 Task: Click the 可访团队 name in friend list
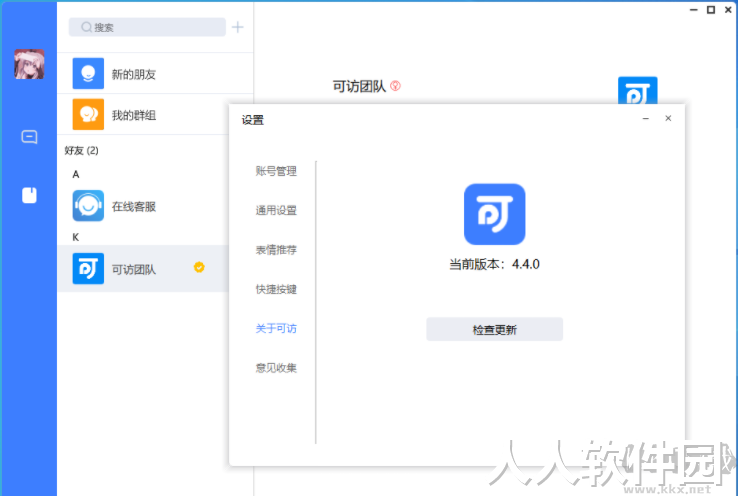[134, 270]
